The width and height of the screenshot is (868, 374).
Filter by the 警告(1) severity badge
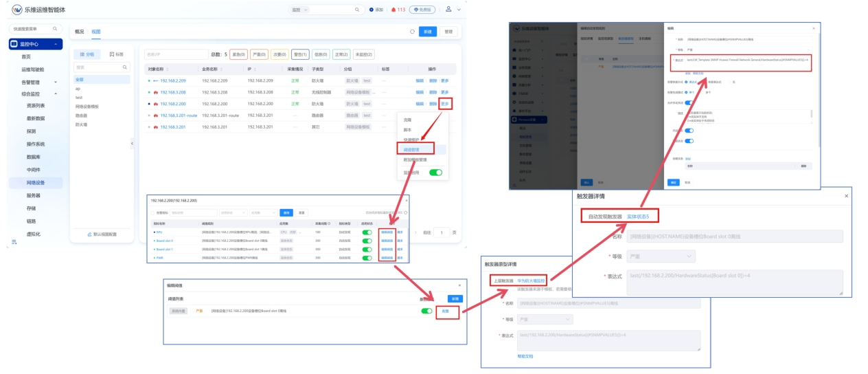(x=300, y=54)
